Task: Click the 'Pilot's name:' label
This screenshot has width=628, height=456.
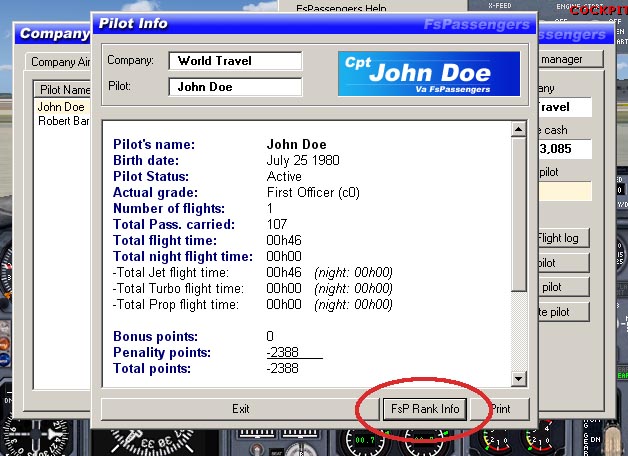Action: click(x=154, y=144)
